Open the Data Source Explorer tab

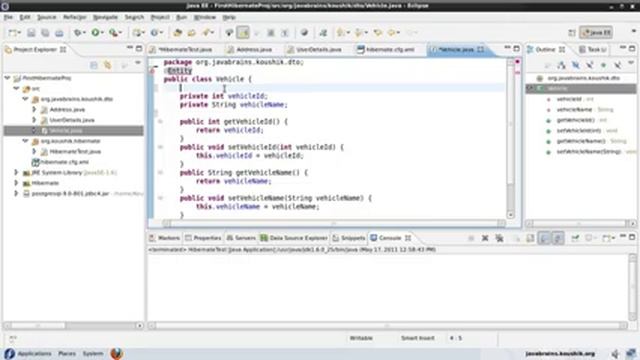[x=293, y=238]
